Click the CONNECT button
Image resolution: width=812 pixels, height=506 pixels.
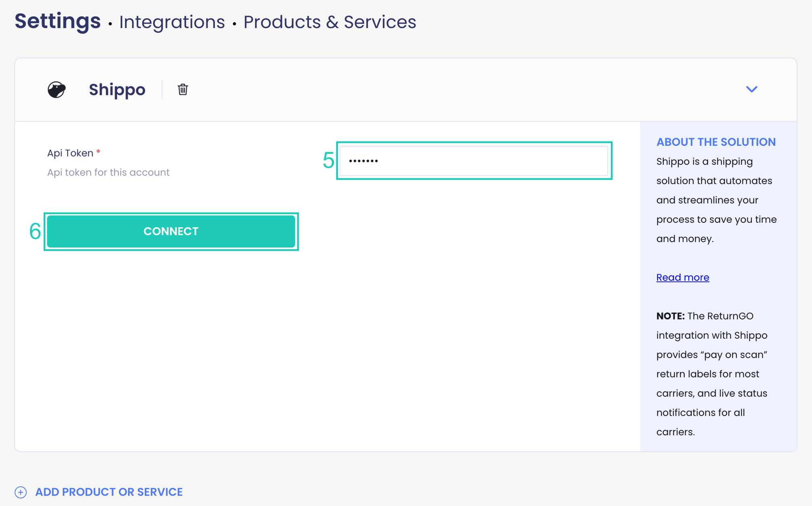pos(171,231)
